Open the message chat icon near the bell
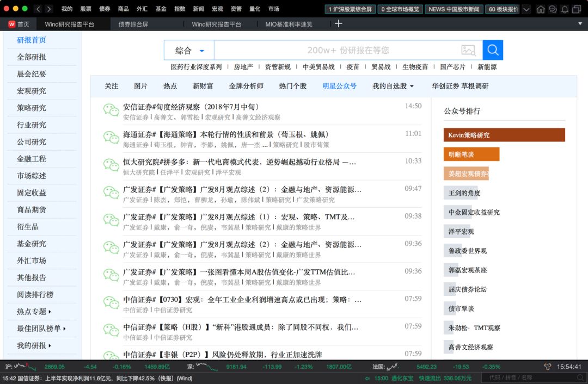Viewport: 588px width, 384px height. 553,9
